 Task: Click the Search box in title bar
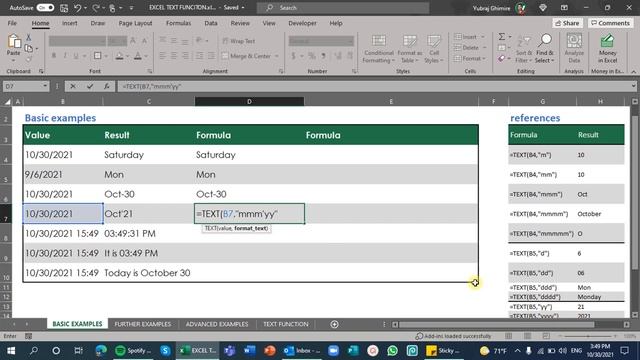(x=343, y=8)
